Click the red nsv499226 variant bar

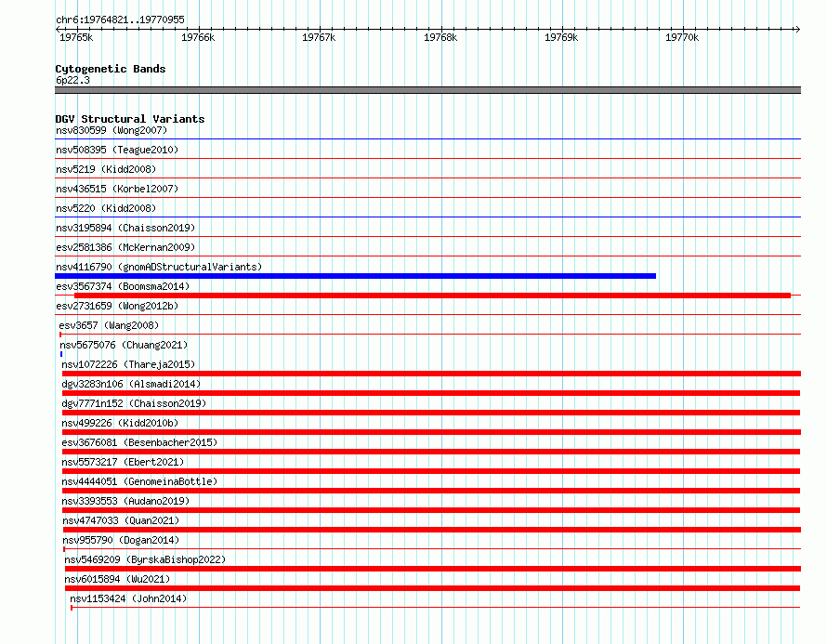pos(431,432)
